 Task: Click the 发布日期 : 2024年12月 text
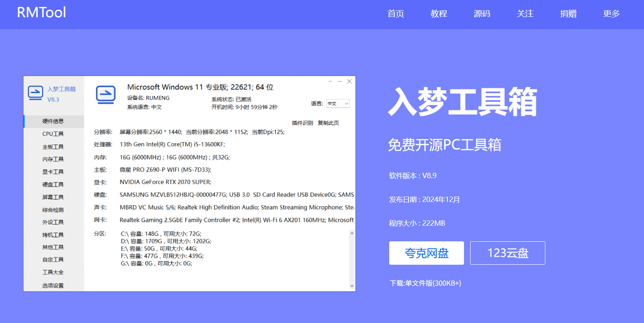click(x=425, y=199)
